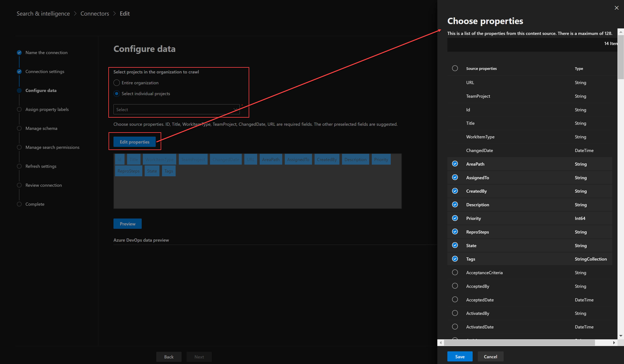Click the vertical scrollbar down arrow
Screen dimensions: 624x364
[620, 336]
